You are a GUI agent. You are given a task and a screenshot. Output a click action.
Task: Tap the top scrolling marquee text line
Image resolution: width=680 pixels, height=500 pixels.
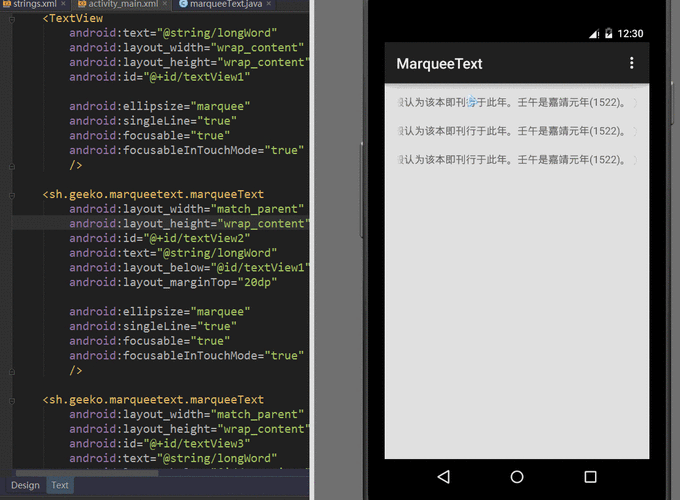517,102
